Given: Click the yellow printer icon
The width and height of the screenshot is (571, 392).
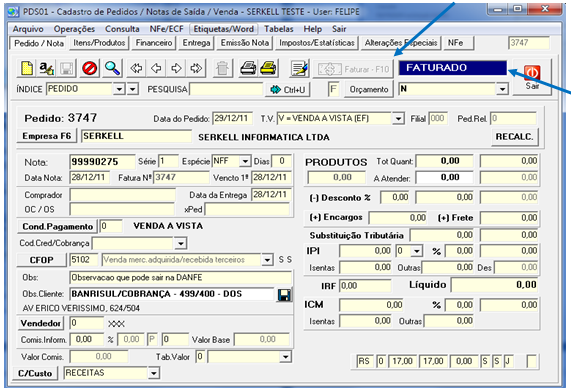Looking at the screenshot, I should 268,68.
